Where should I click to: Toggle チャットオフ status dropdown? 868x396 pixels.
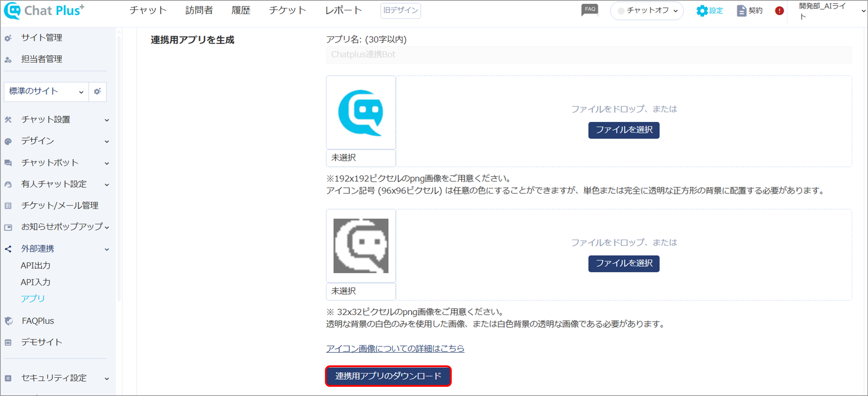[x=647, y=11]
